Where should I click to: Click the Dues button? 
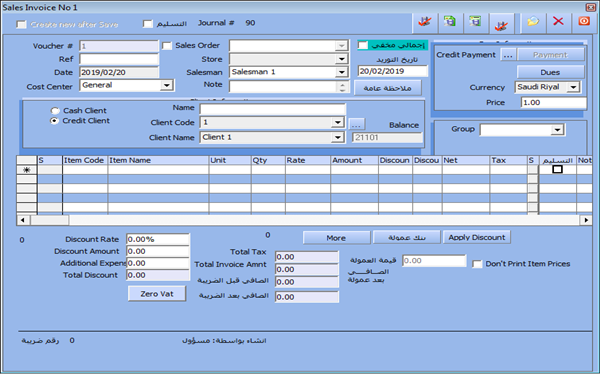[550, 72]
